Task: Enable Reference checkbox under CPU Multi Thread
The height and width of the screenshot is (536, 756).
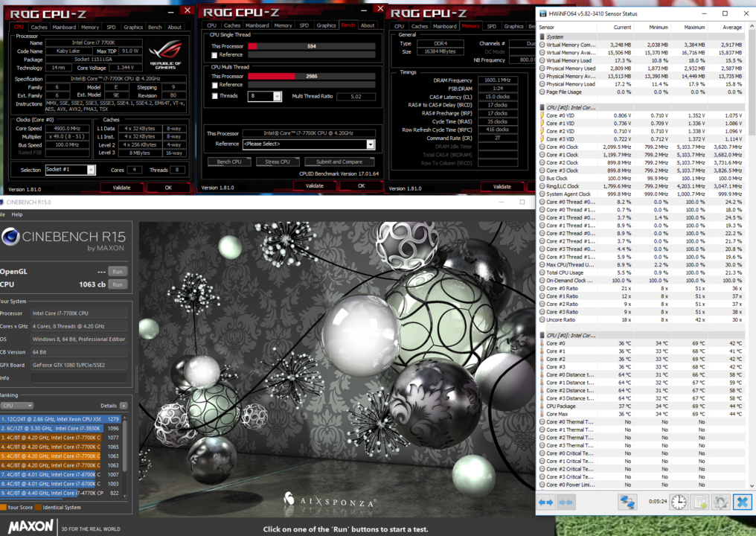Action: 214,86
